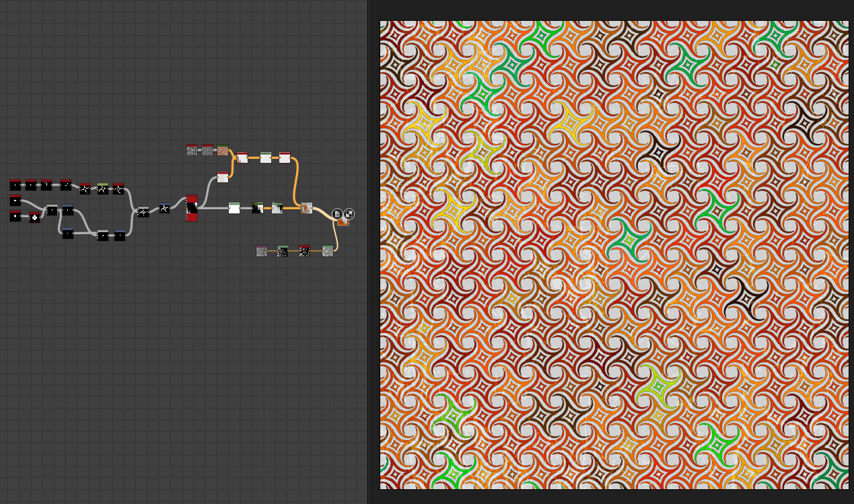The width and height of the screenshot is (854, 504).
Task: Click the orange speckled texture thumbnail feeding the top row
Action: (x=222, y=150)
